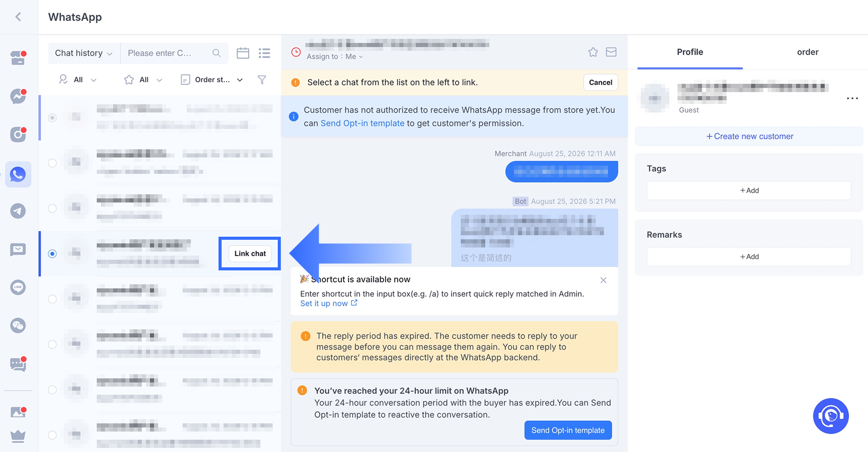Click the customer avatar in Profile panel

(655, 98)
